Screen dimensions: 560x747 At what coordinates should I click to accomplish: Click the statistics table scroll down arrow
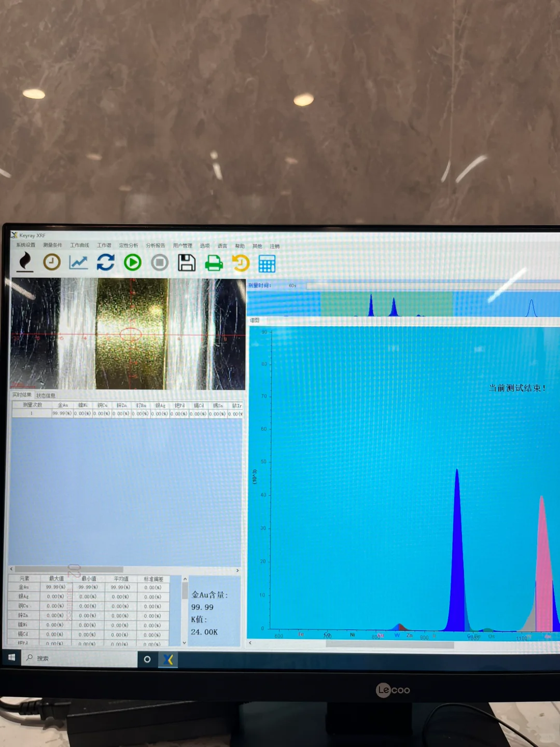(x=185, y=642)
